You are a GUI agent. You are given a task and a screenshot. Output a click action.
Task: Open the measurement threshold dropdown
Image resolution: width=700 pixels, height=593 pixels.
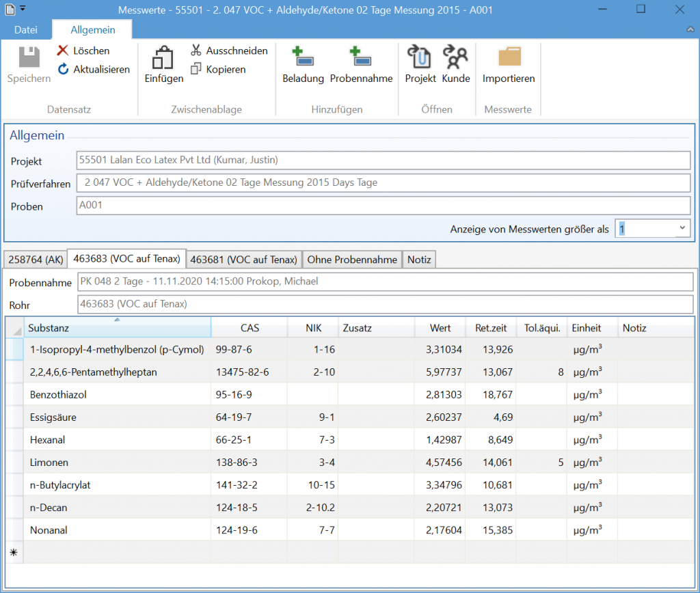(682, 229)
